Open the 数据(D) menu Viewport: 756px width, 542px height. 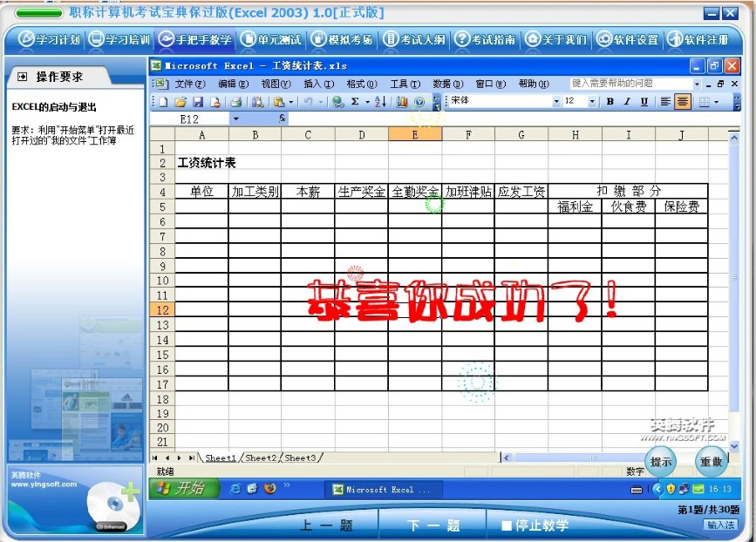tap(448, 84)
